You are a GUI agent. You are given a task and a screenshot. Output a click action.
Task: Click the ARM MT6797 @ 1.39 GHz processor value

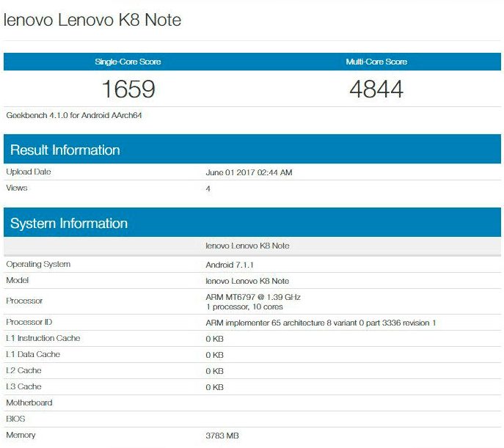click(x=253, y=297)
